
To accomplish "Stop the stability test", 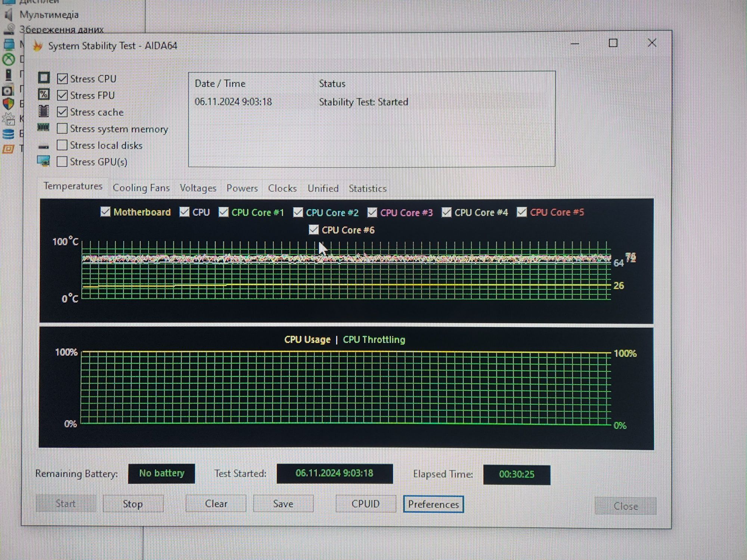I will click(133, 504).
